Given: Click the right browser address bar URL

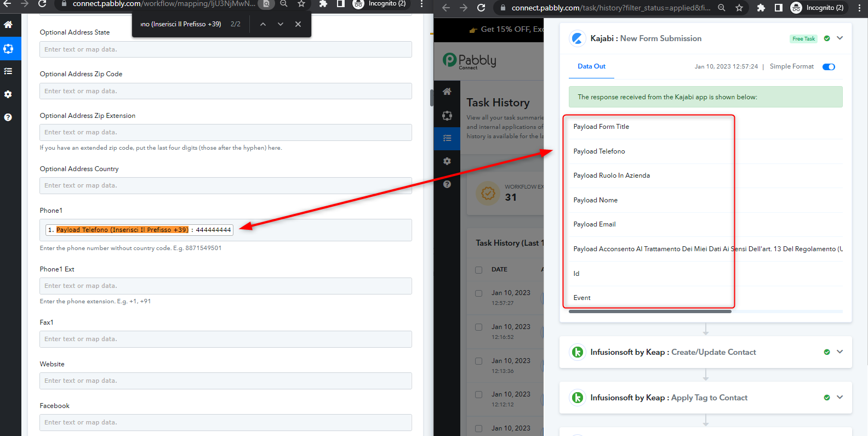Looking at the screenshot, I should tap(610, 8).
